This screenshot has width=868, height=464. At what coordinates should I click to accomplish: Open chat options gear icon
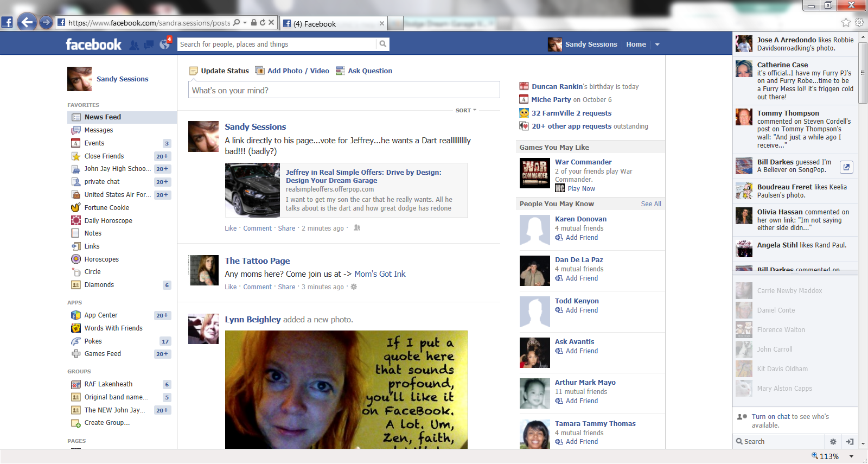(833, 442)
